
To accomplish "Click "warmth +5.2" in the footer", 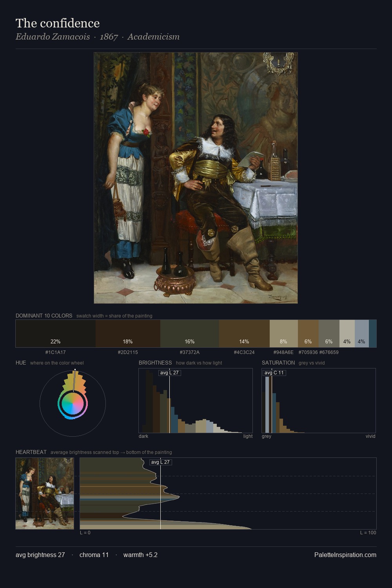I will point(140,555).
